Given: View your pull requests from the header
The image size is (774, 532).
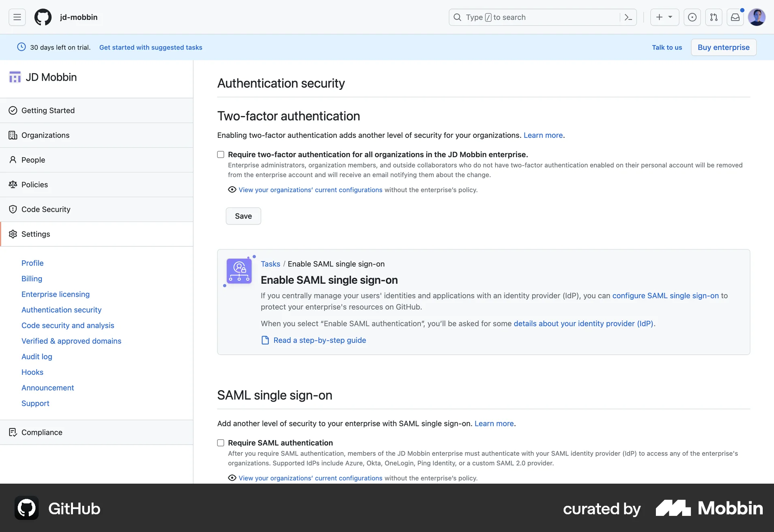Looking at the screenshot, I should (714, 17).
